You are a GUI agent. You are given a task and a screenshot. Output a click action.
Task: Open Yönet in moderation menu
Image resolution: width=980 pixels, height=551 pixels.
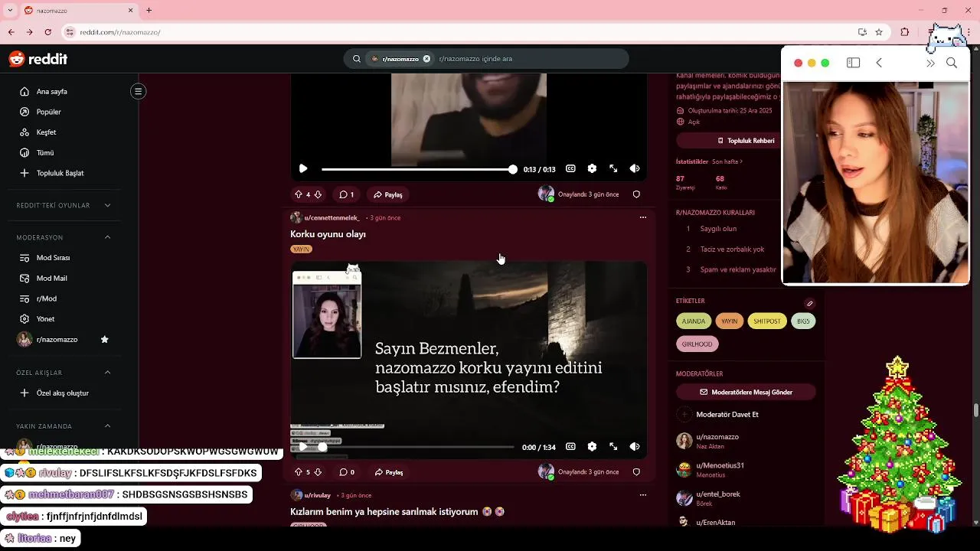click(45, 319)
